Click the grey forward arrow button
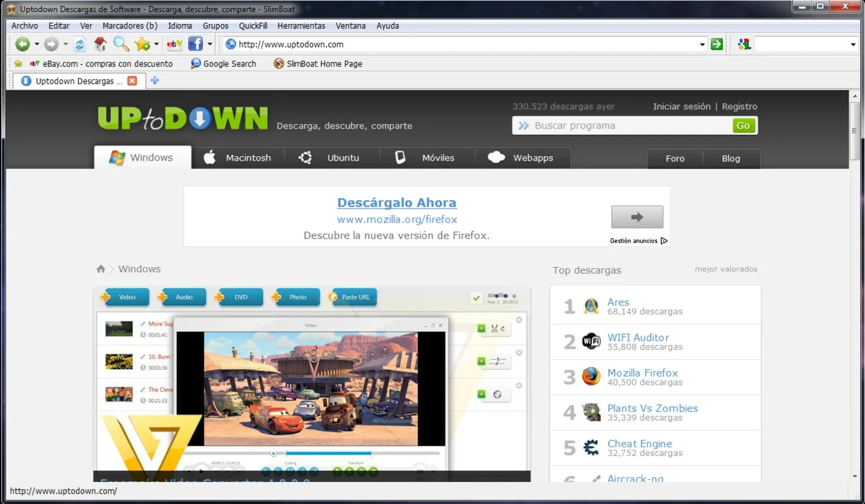 pyautogui.click(x=51, y=44)
